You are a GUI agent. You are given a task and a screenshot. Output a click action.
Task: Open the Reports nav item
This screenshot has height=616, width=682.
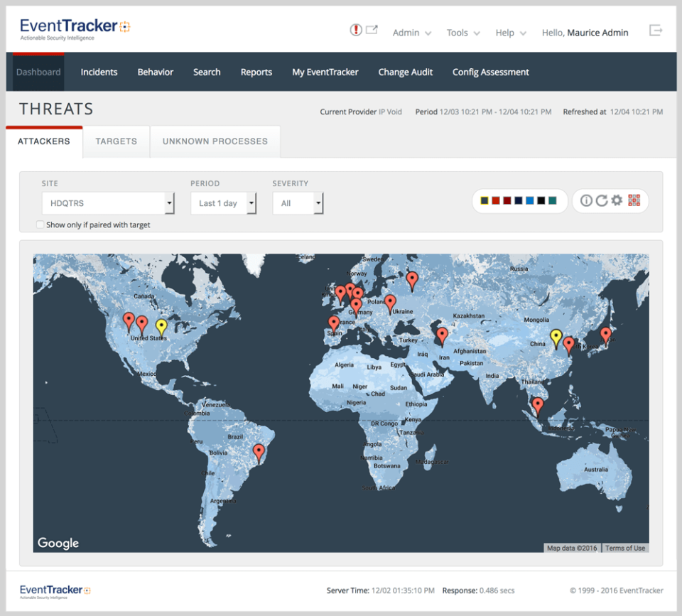pos(256,72)
